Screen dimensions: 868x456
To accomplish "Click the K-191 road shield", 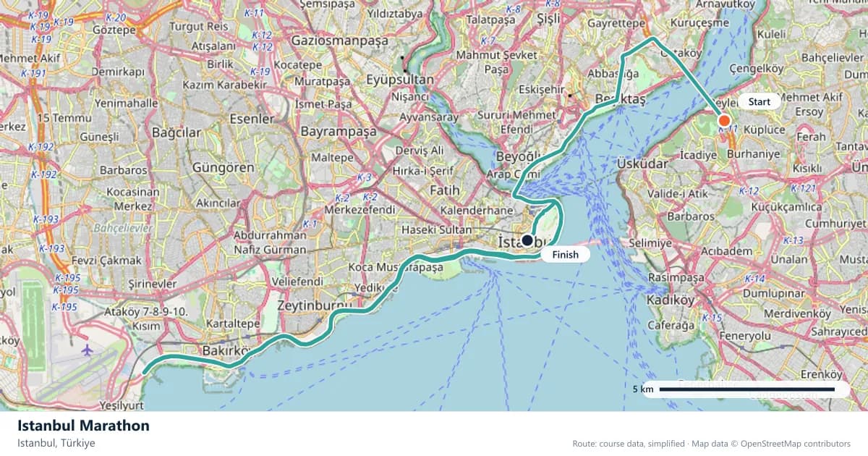I will (x=33, y=73).
